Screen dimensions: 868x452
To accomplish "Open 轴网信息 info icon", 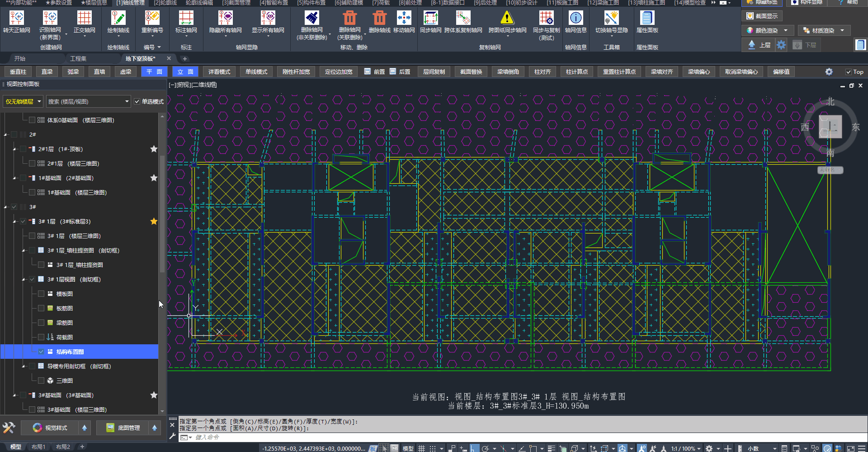I will (576, 18).
